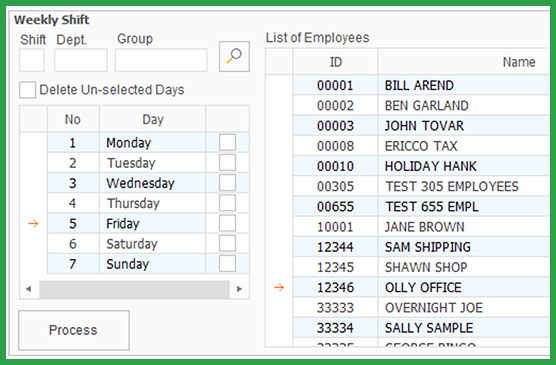Select employee JANE BROWN
The image size is (556, 365).
click(464, 227)
